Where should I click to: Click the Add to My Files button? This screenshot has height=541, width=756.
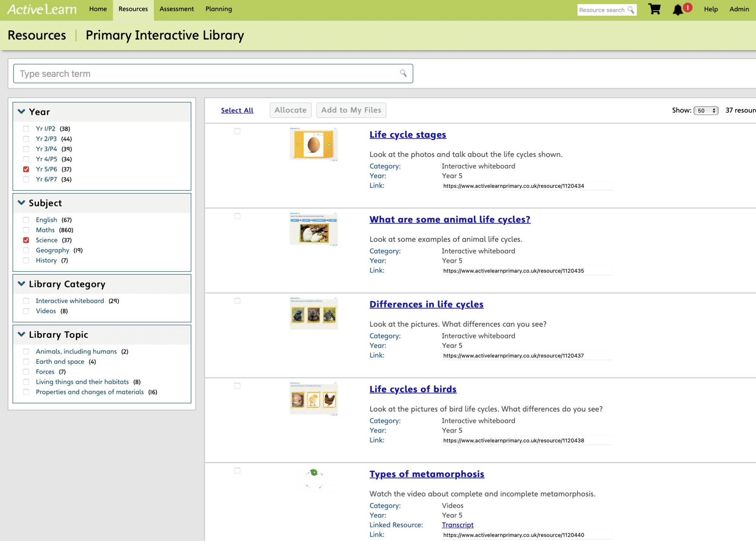(x=351, y=110)
